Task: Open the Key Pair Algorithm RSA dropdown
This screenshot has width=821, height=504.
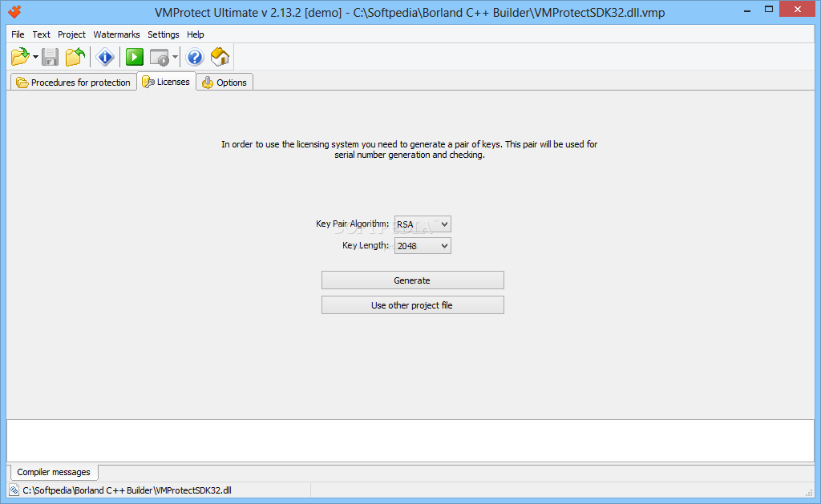Action: 423,224
